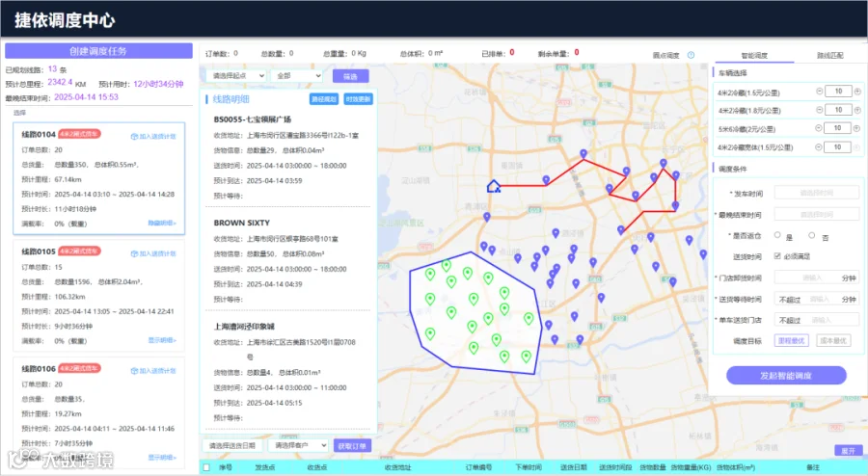Screen dimensions: 868x476
Task: Switch to the 智能调度 tab
Action: click(x=754, y=55)
